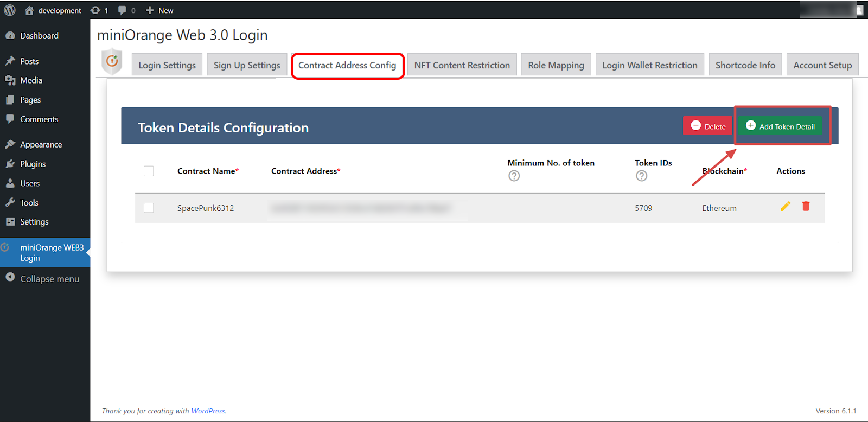The height and width of the screenshot is (422, 868).
Task: Follow the WordPress footer link
Action: (208, 411)
